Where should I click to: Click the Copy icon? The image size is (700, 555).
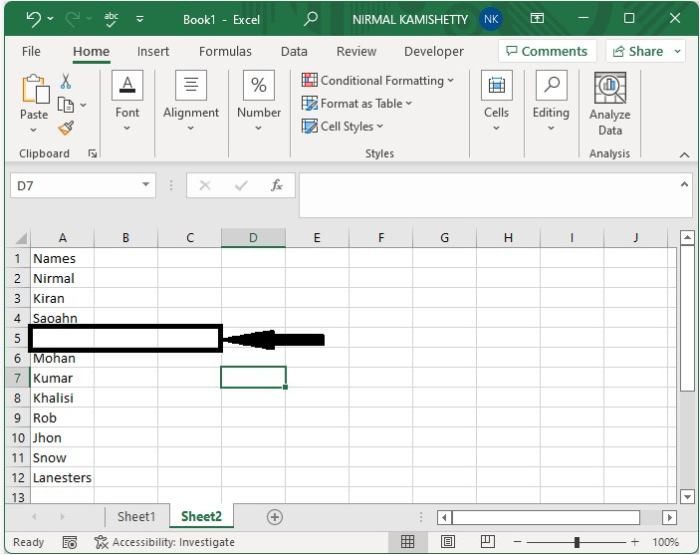click(x=66, y=105)
